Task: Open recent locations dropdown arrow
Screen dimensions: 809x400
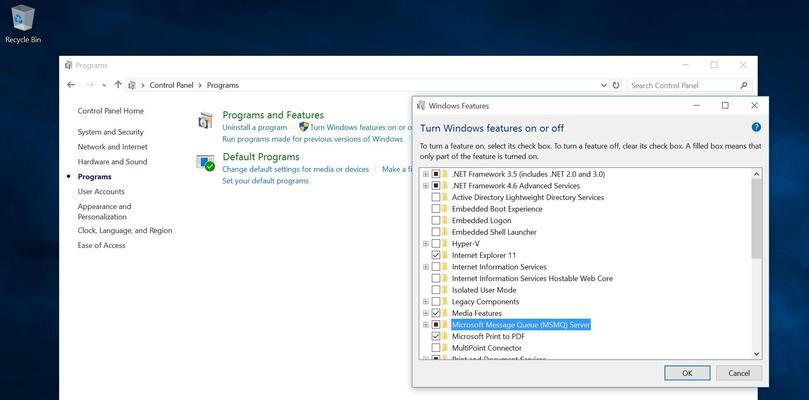Action: point(104,85)
